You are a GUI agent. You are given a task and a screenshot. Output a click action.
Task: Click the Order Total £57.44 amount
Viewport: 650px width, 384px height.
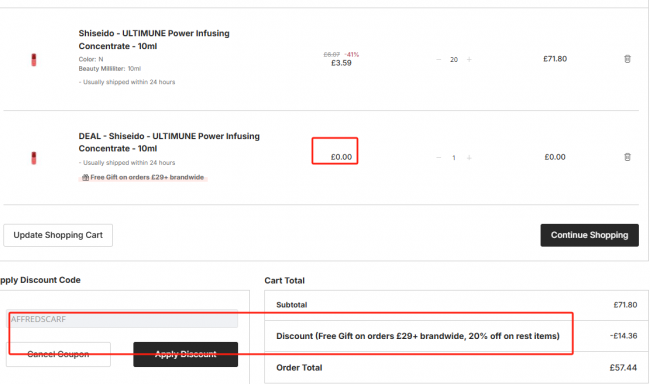(623, 368)
